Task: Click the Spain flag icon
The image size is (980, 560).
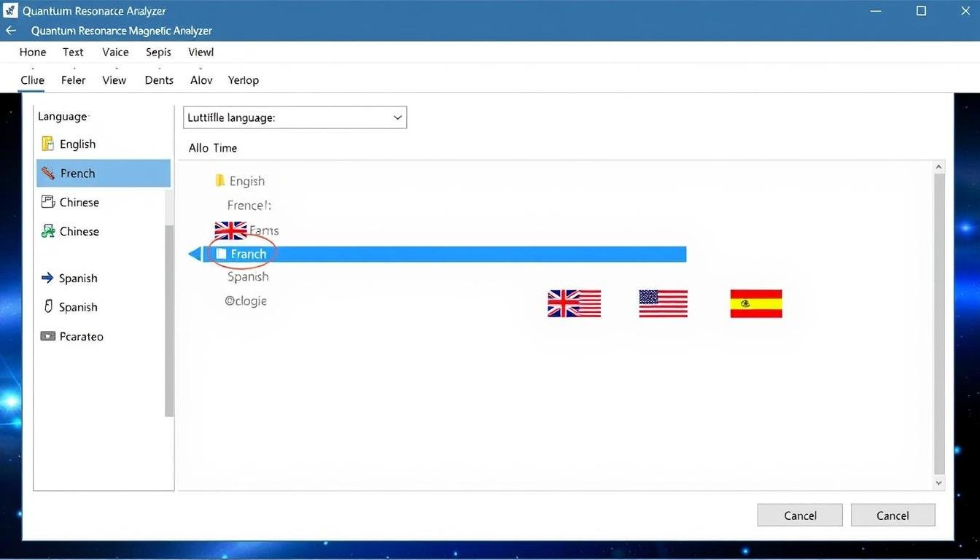Action: point(755,303)
